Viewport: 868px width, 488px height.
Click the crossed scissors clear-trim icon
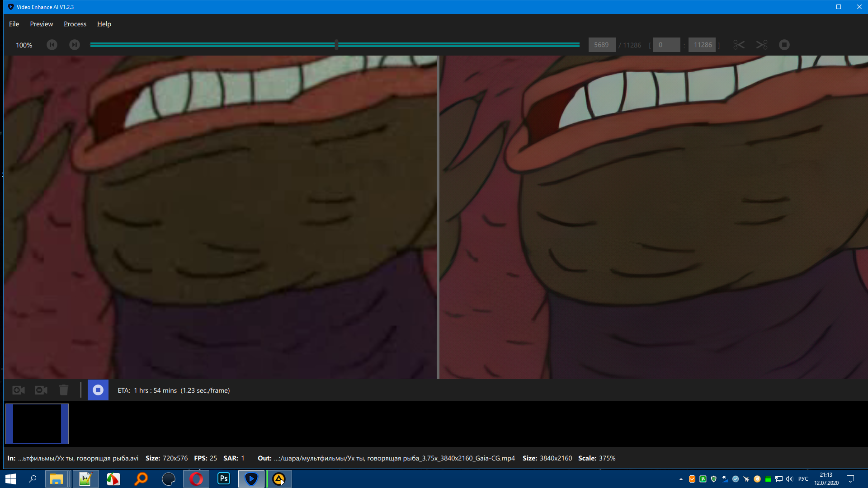click(x=762, y=45)
